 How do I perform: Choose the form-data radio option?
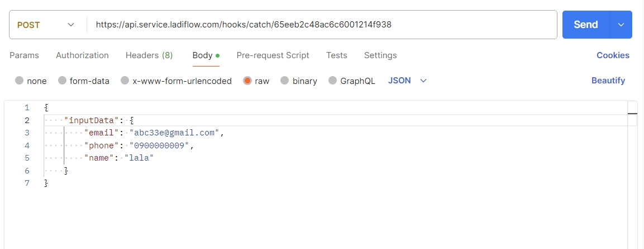click(63, 81)
